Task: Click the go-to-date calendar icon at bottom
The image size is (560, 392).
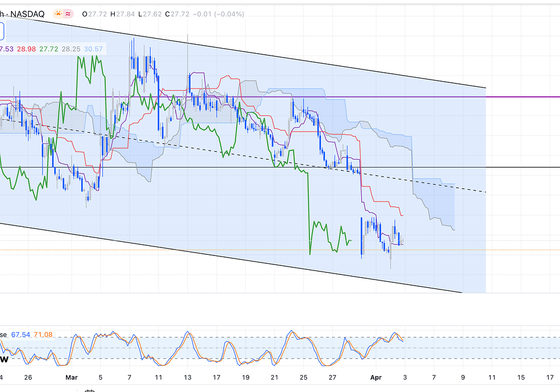Action: pos(88,390)
